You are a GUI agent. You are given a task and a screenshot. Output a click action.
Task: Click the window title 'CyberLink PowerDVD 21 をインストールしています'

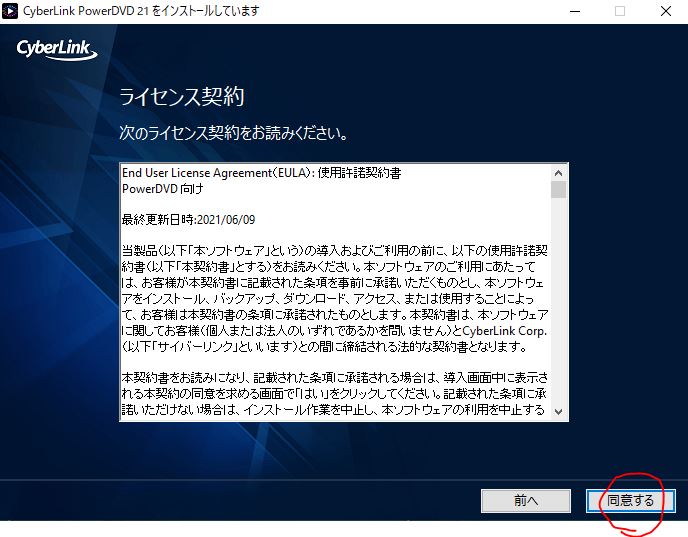(x=141, y=11)
